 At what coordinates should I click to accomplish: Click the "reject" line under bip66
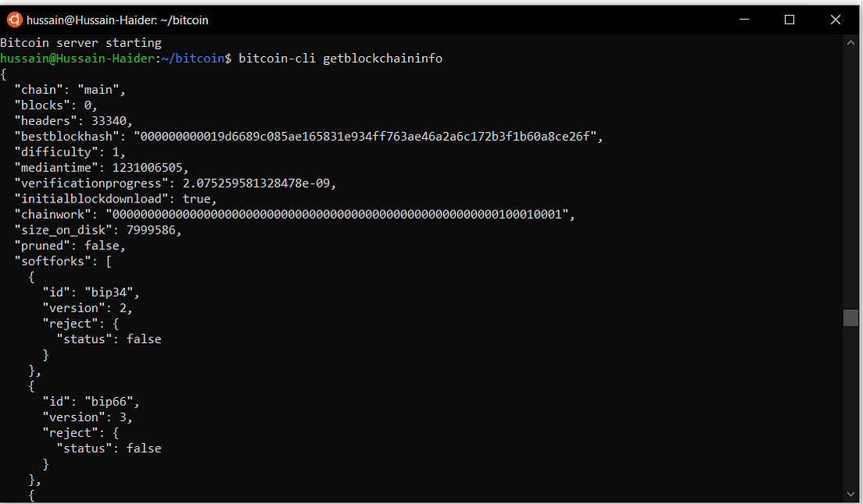81,433
